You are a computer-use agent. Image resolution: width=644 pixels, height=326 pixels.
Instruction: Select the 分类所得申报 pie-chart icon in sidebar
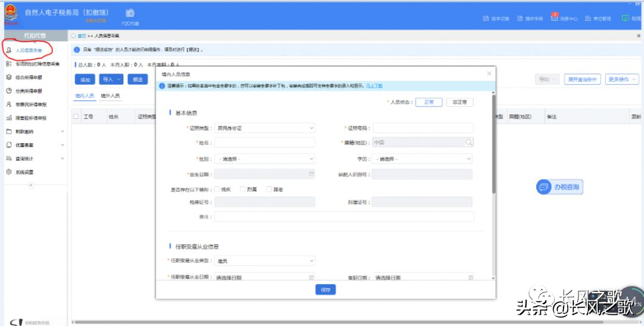coord(9,91)
